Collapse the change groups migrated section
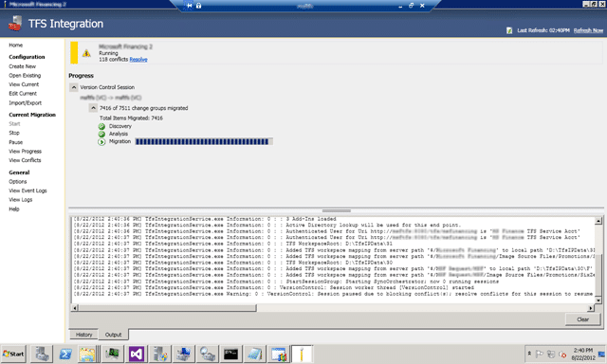Viewport: 607px width, 364px height. (93, 108)
